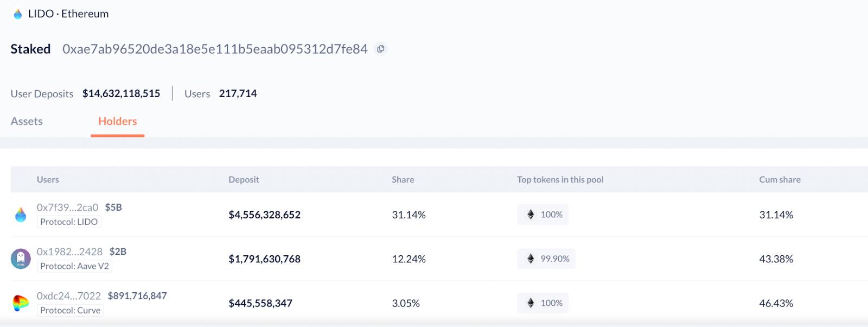The height and width of the screenshot is (327, 868).
Task: Click the User Deposits value $14,632,118,515
Action: (122, 93)
